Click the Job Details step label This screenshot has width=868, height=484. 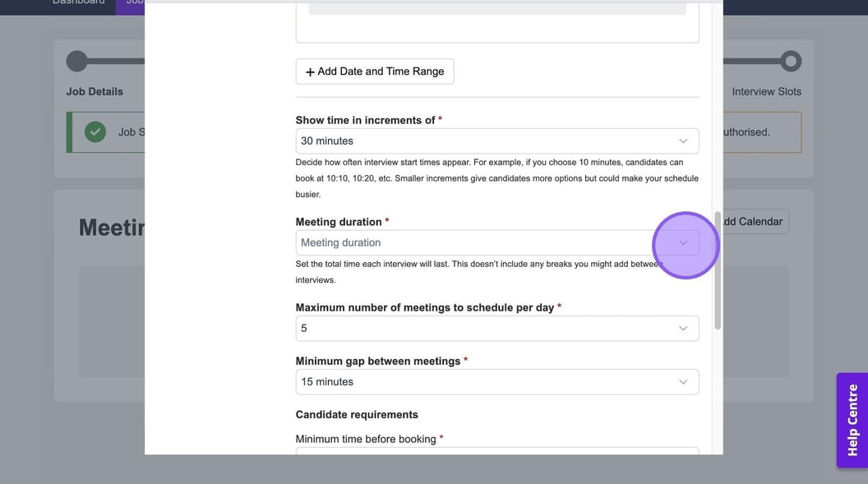coord(95,91)
